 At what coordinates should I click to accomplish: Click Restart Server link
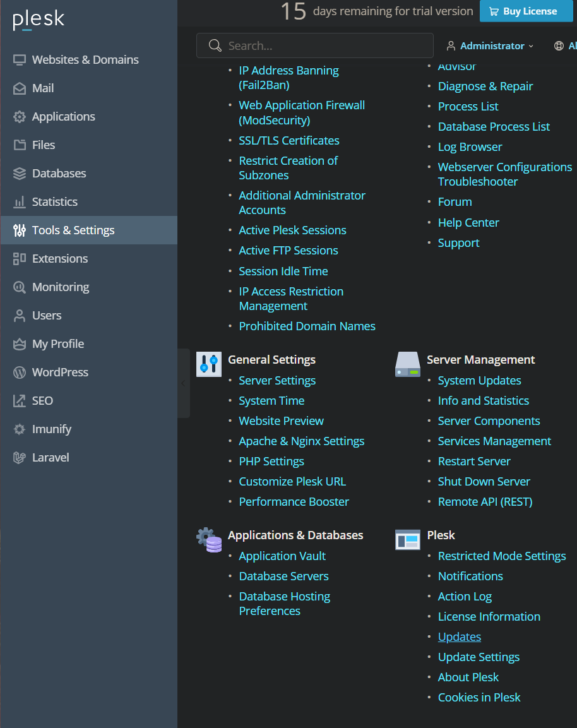click(474, 462)
